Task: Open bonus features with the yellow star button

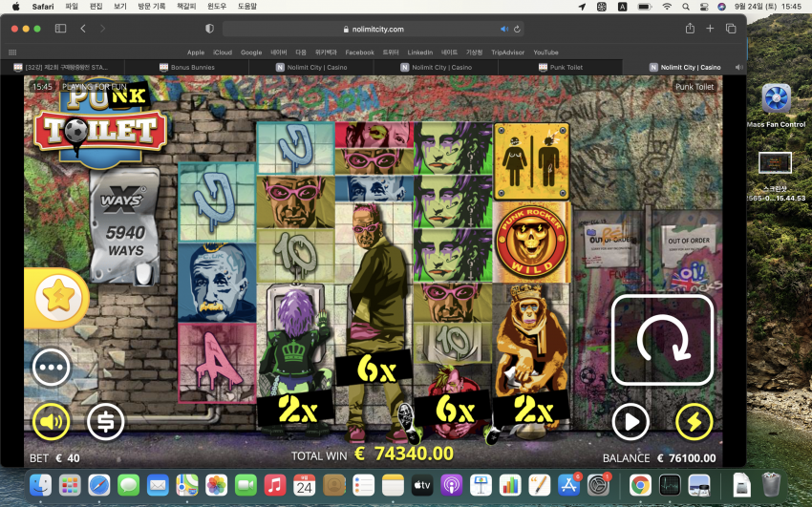Action: click(57, 298)
